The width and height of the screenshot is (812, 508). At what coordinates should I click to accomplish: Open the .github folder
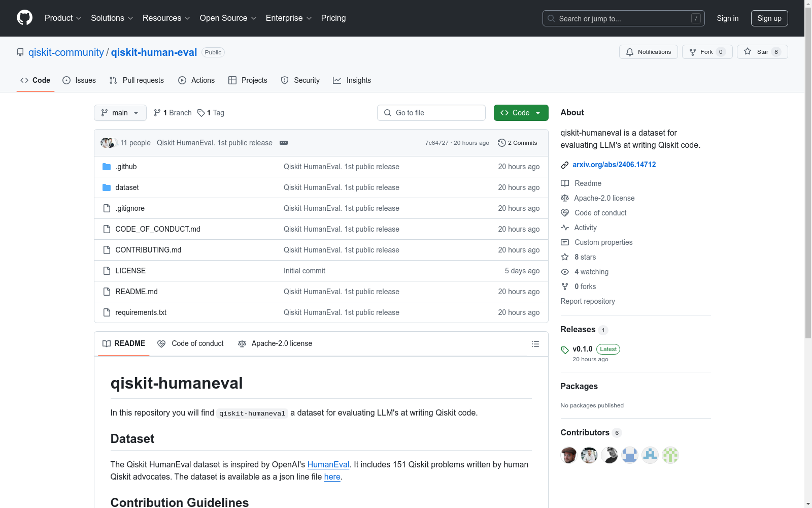126,167
